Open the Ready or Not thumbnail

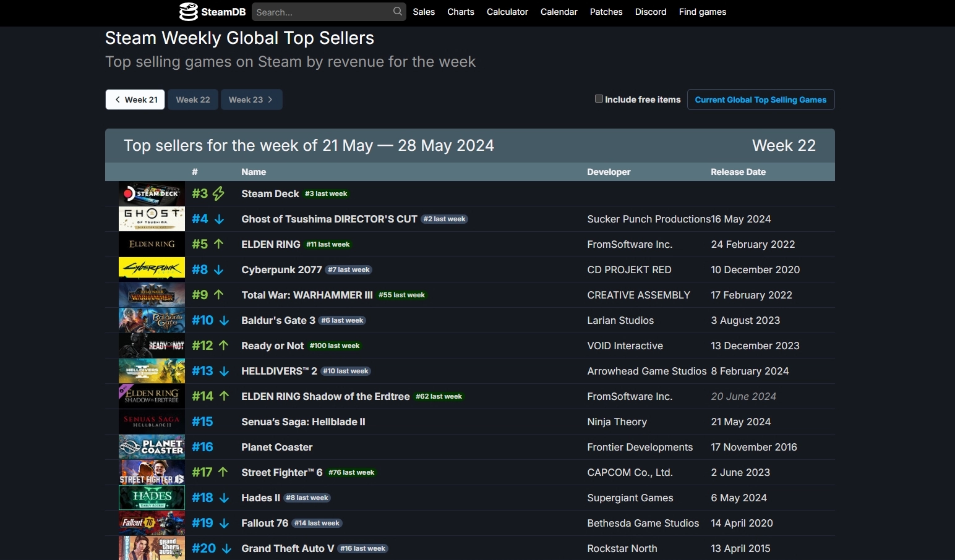[152, 346]
